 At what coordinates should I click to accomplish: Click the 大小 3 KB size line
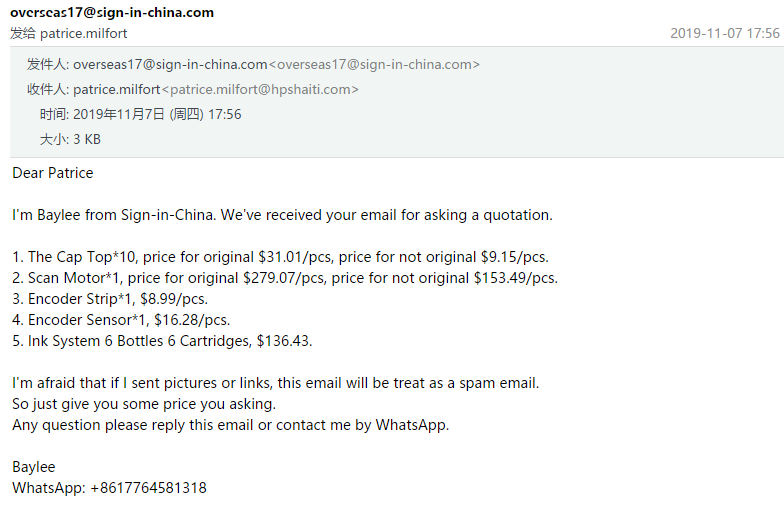coord(70,139)
